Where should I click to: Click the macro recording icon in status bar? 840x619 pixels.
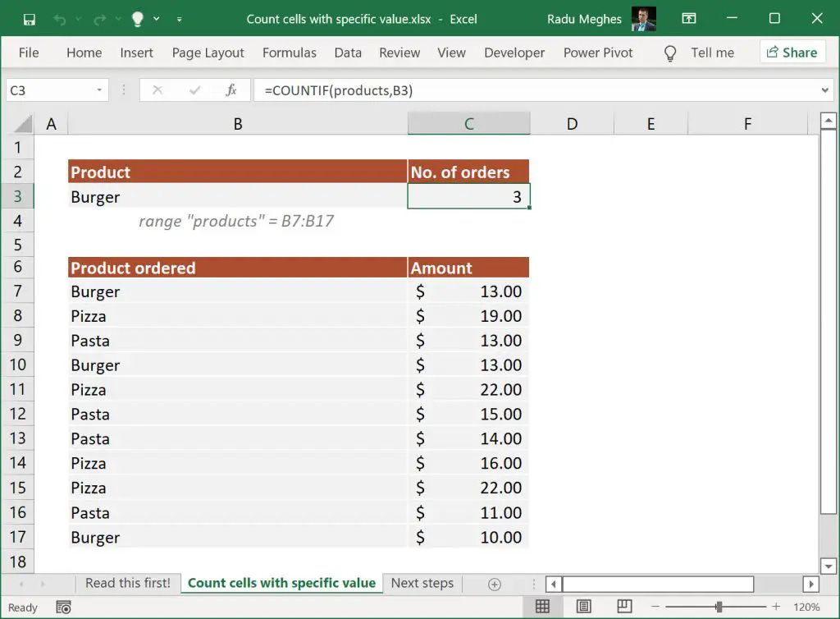[63, 608]
